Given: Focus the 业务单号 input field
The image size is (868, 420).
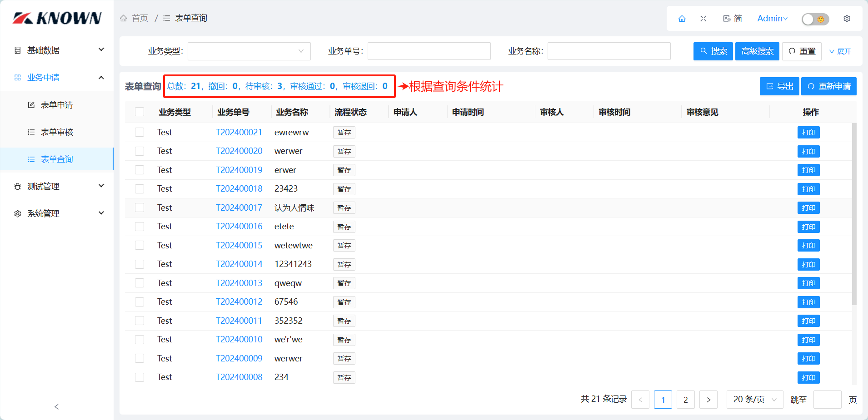Looking at the screenshot, I should tap(429, 51).
